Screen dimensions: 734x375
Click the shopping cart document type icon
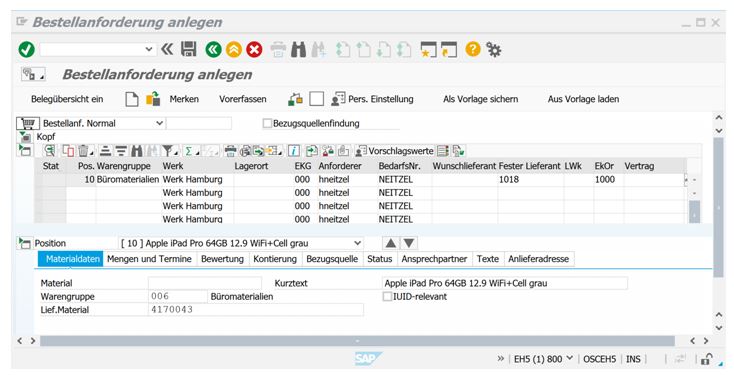pyautogui.click(x=28, y=124)
